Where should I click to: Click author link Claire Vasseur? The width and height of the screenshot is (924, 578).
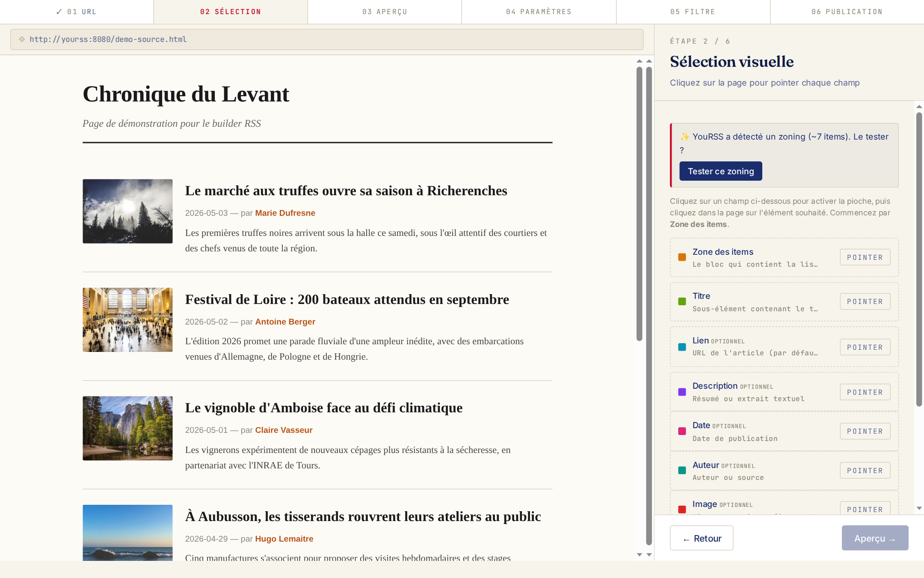click(x=284, y=430)
